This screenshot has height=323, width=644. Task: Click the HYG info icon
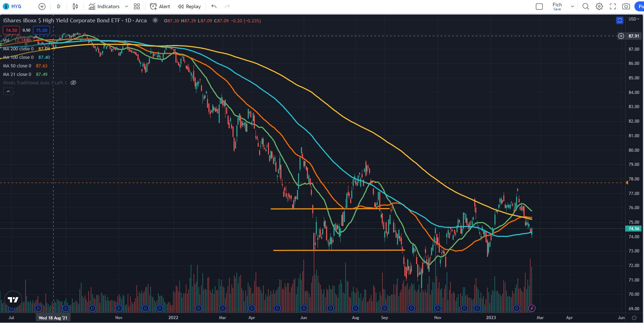coord(6,6)
